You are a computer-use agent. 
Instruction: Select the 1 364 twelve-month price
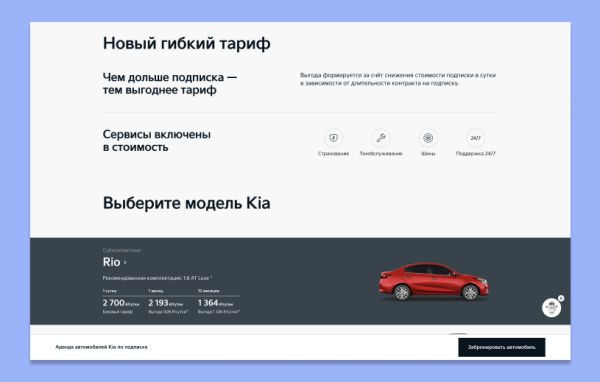215,303
